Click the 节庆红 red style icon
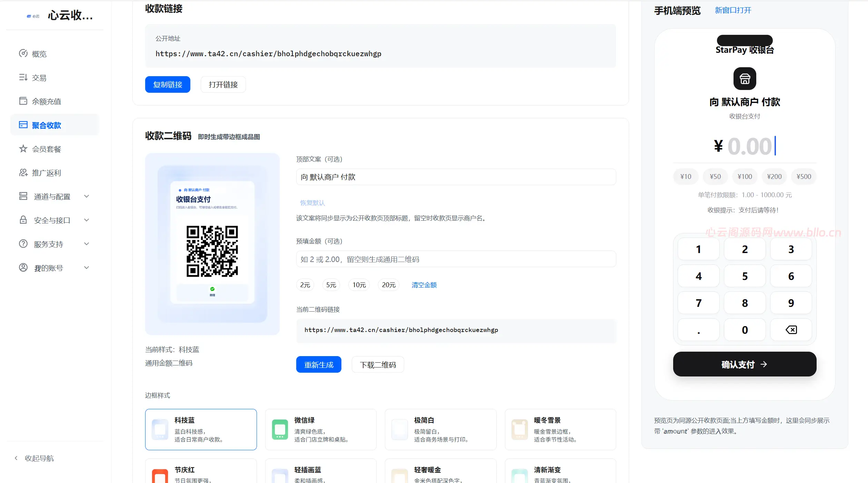The image size is (868, 483). (160, 476)
